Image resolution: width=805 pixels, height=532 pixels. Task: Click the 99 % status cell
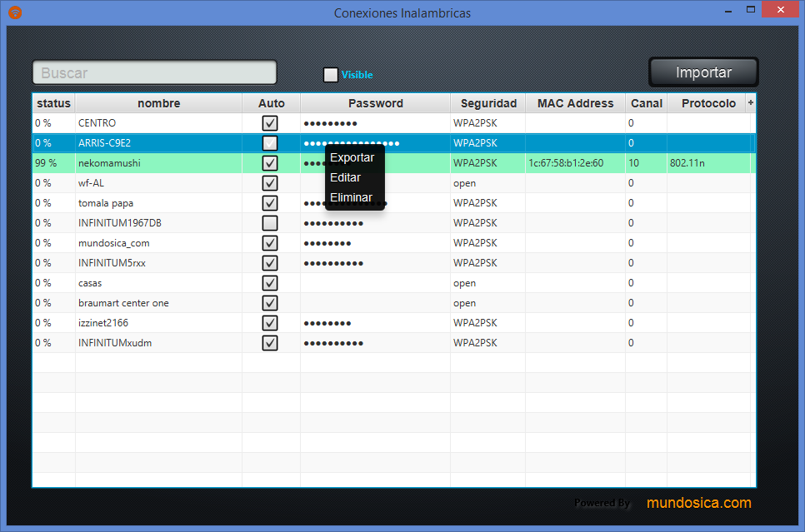46,163
